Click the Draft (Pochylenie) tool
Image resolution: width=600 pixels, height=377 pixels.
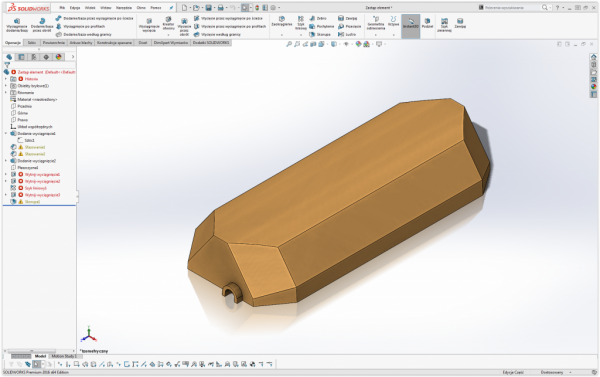321,26
